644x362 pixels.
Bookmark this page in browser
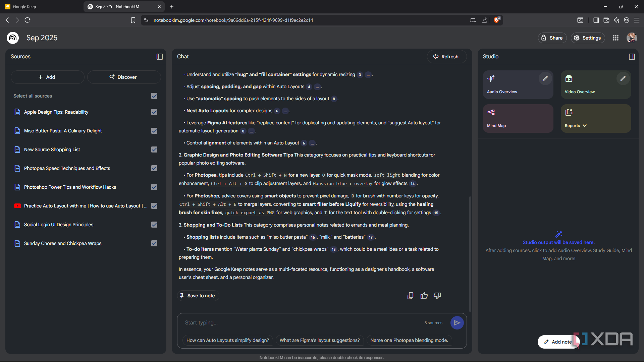point(133,20)
